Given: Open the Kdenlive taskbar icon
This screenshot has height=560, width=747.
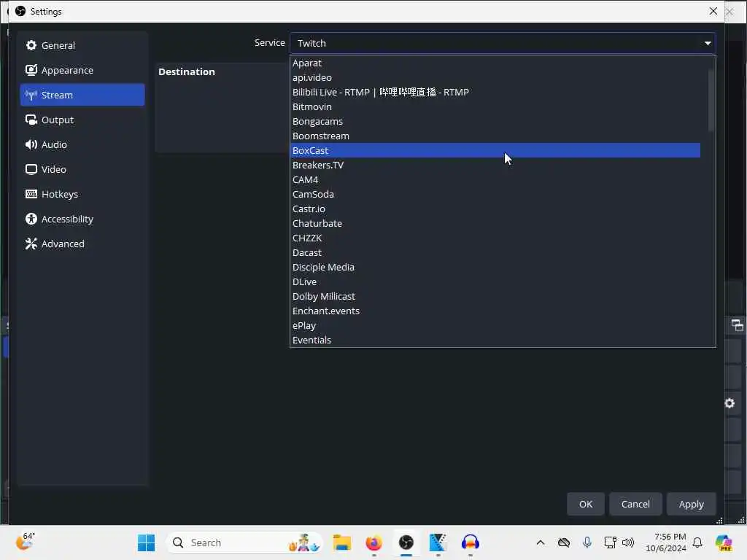Looking at the screenshot, I should click(438, 542).
